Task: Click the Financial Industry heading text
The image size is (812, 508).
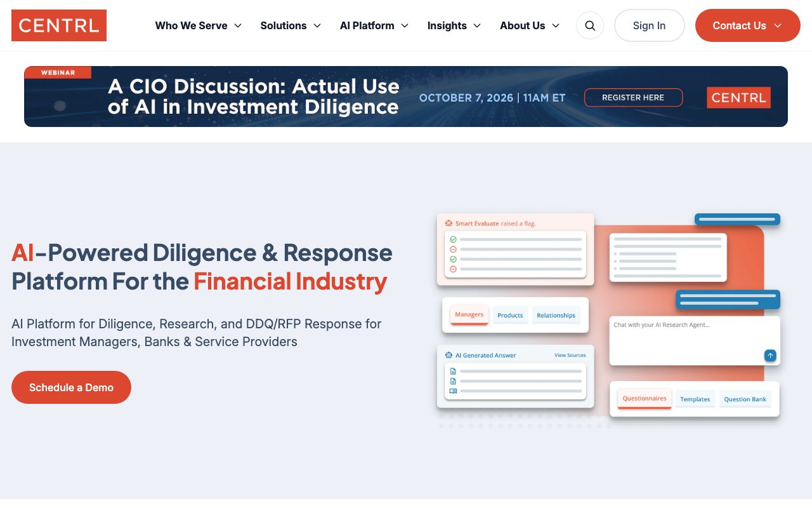Action: tap(290, 281)
